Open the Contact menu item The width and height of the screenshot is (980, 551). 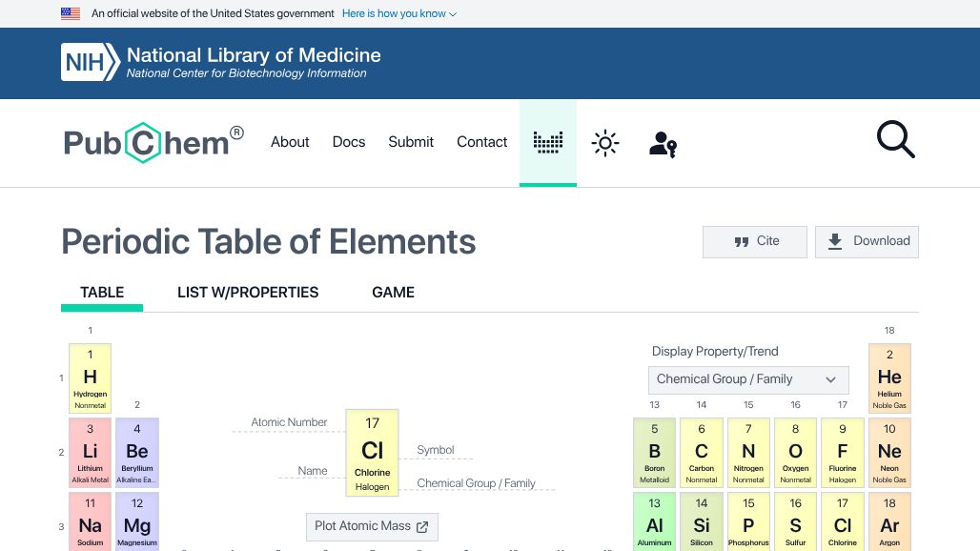tap(481, 142)
